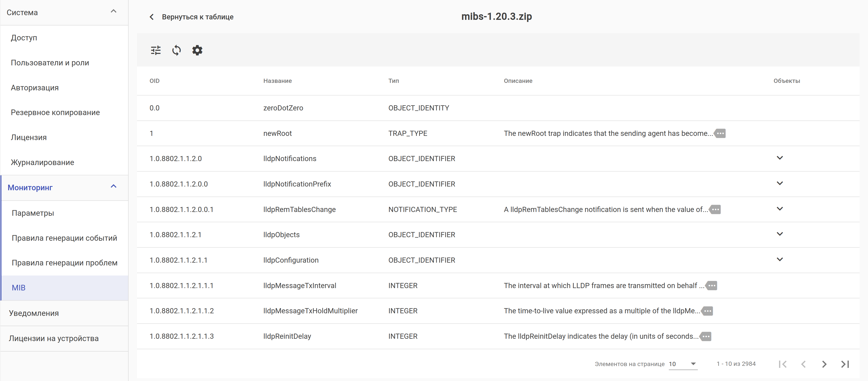Viewport: 868px width, 381px height.
Task: Open the Уведомления section
Action: 34,313
